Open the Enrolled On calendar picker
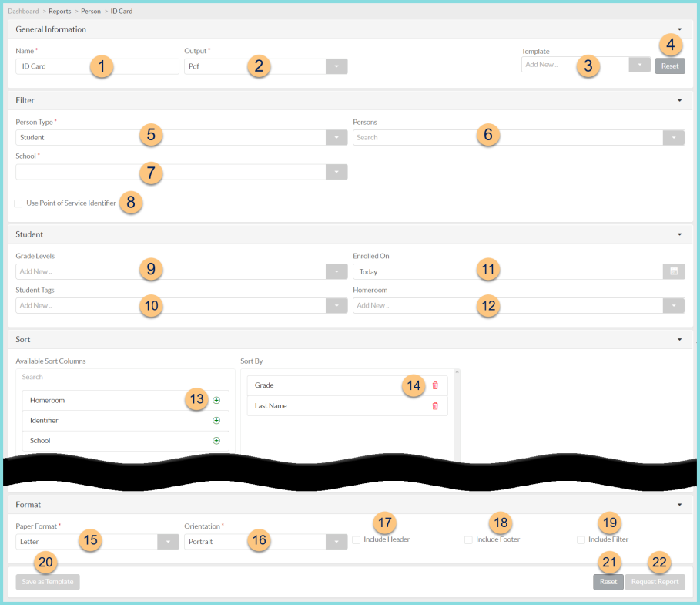700x605 pixels. click(673, 270)
